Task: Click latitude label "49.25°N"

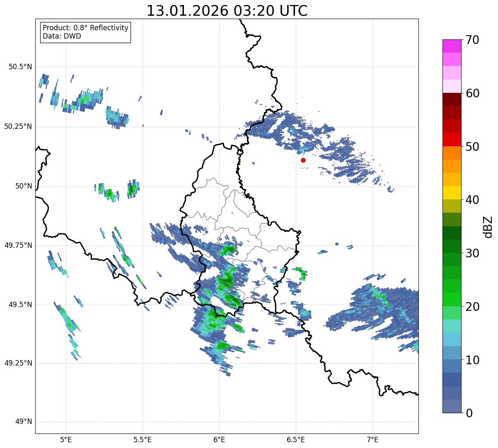Action: point(18,363)
